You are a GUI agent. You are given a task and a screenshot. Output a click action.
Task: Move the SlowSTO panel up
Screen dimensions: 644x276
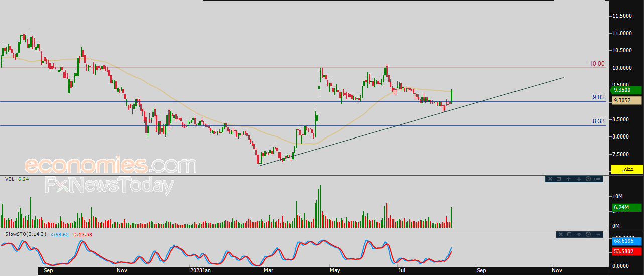click(580, 234)
